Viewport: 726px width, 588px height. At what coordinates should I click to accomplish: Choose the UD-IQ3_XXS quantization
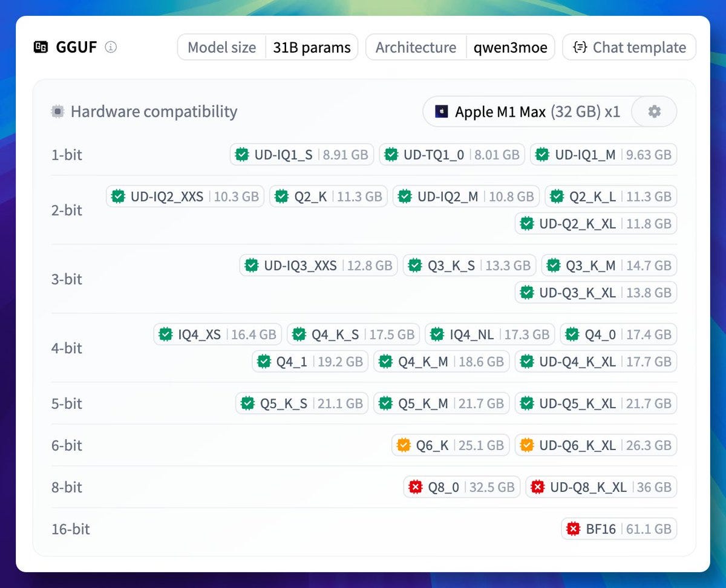(319, 265)
